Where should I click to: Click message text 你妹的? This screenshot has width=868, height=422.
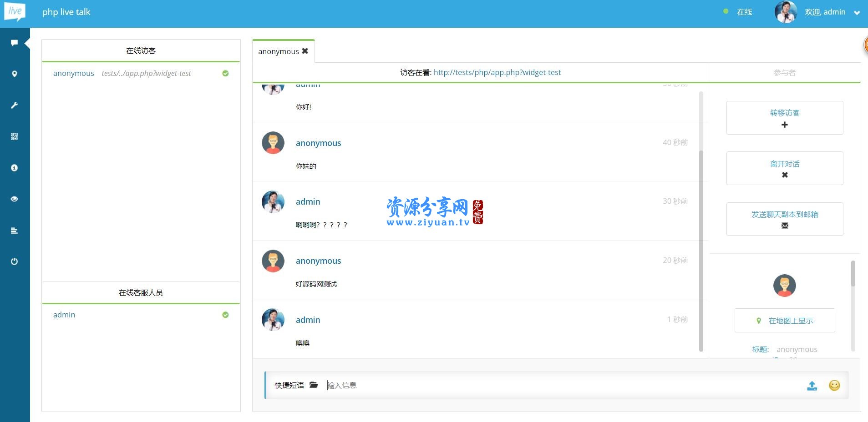[x=306, y=166]
